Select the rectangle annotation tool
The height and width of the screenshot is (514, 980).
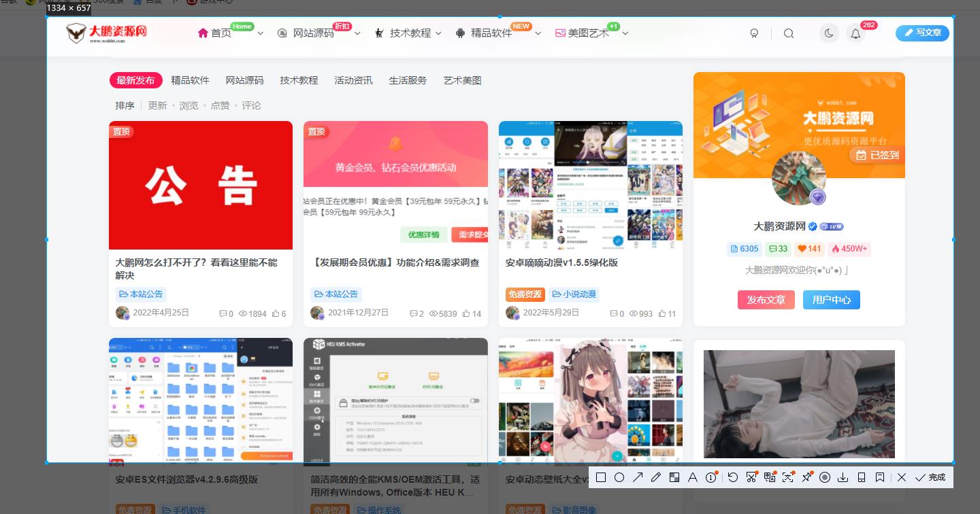click(x=601, y=477)
